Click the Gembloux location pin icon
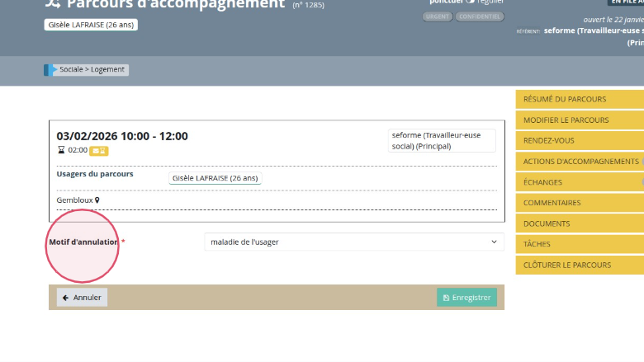The height and width of the screenshot is (362, 644). tap(97, 200)
